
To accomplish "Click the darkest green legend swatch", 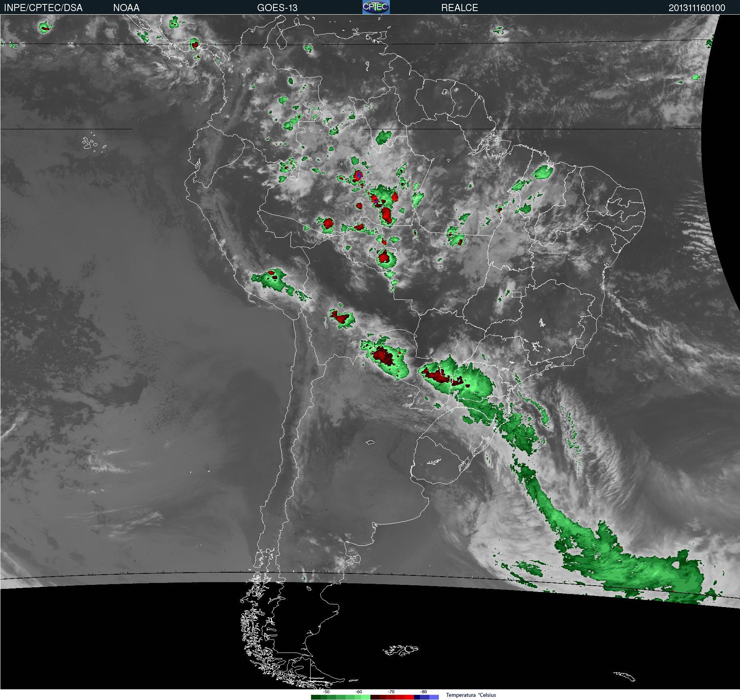I will [x=316, y=697].
